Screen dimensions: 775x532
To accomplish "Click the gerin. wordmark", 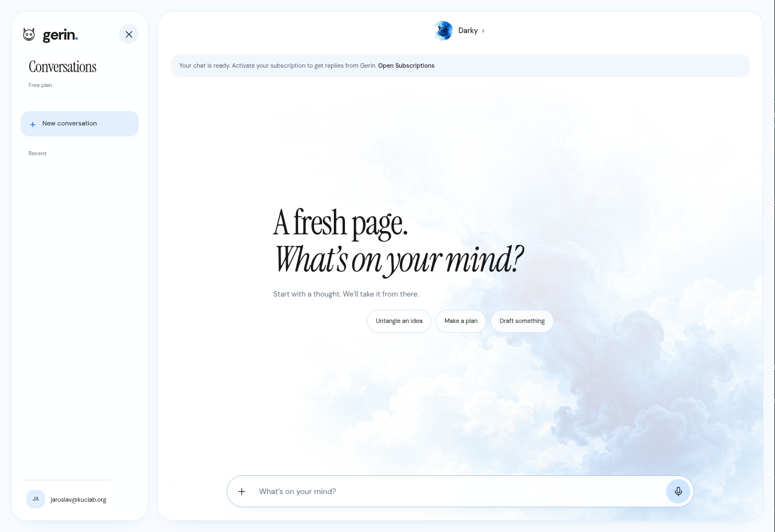I will point(61,35).
